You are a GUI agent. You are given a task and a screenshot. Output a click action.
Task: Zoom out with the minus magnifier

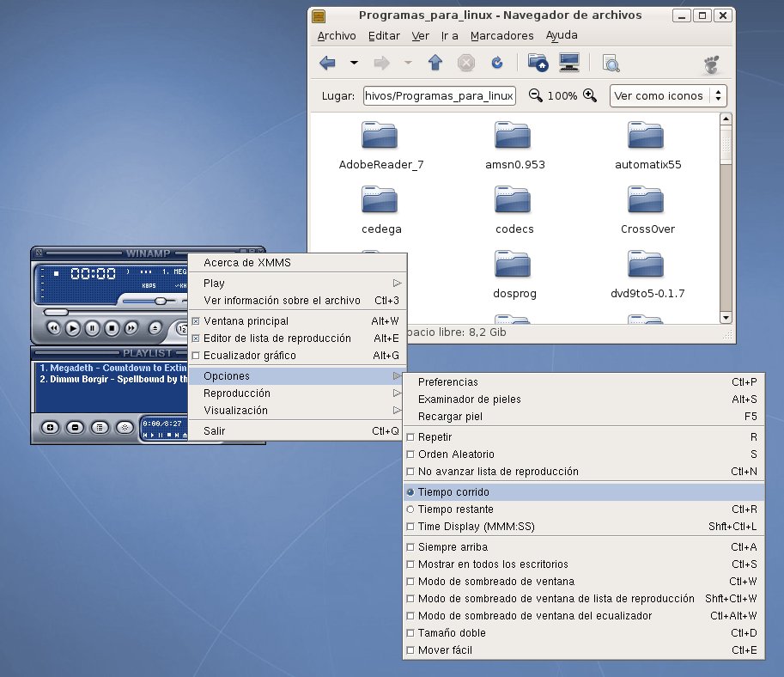click(536, 95)
